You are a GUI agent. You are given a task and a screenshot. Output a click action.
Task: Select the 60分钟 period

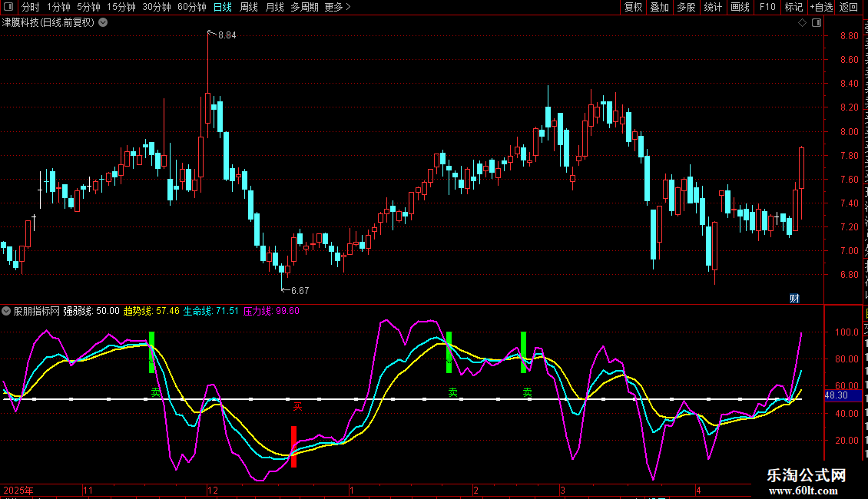(x=192, y=7)
